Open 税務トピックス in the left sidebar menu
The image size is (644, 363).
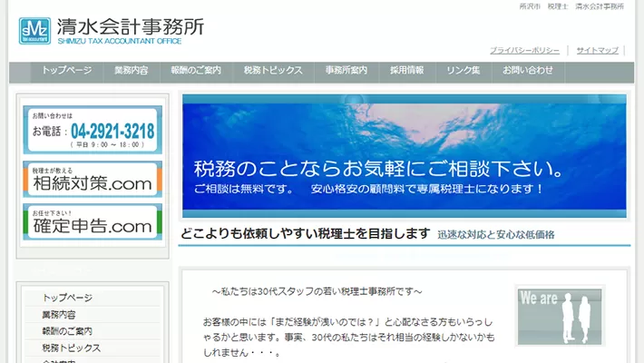tap(72, 348)
